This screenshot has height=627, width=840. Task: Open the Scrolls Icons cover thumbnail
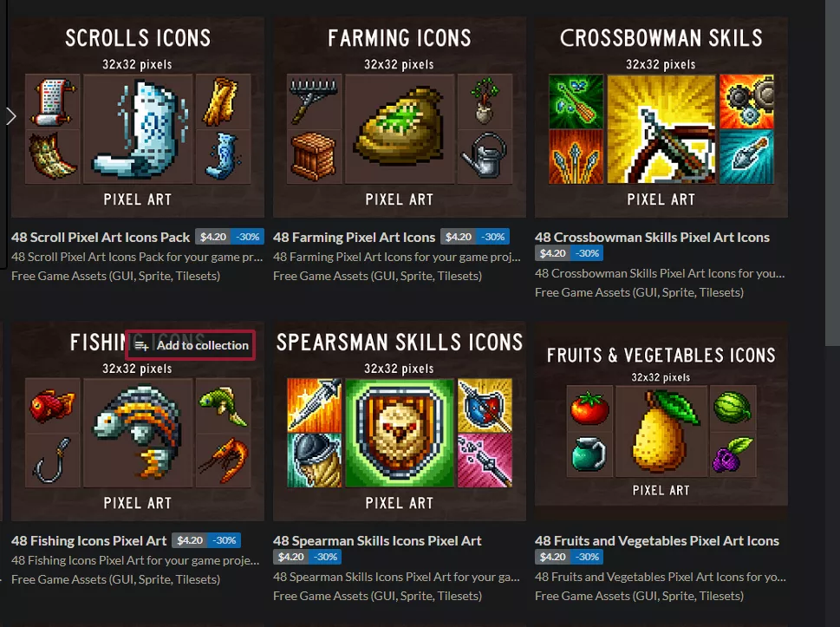[x=138, y=117]
